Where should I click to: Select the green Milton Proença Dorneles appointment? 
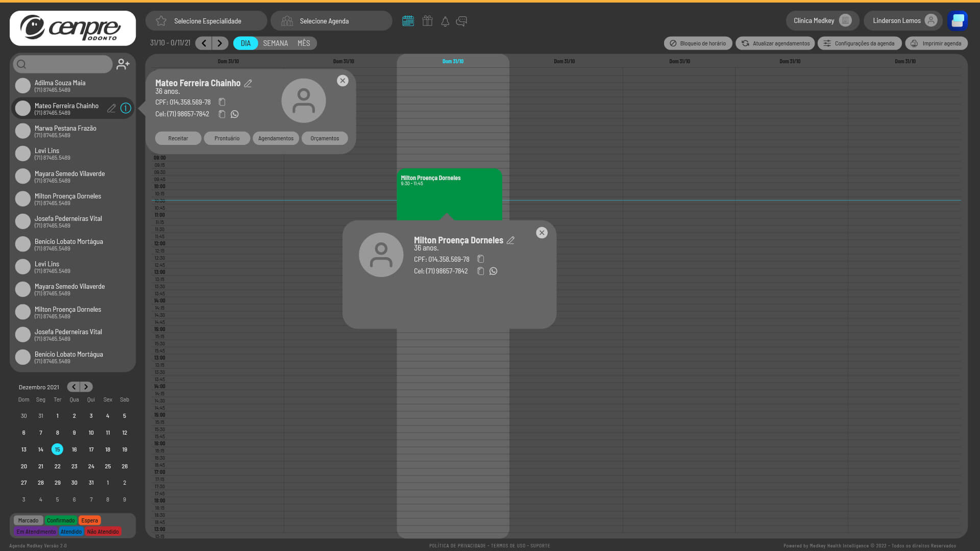click(x=449, y=194)
